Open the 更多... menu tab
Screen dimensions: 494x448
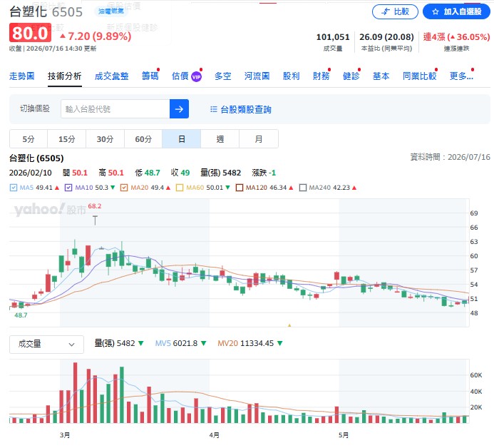point(461,76)
